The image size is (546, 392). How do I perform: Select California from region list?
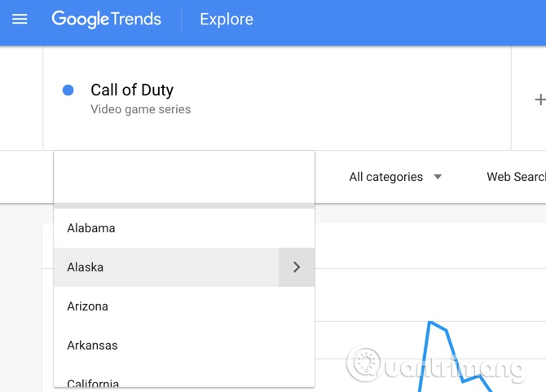[93, 382]
